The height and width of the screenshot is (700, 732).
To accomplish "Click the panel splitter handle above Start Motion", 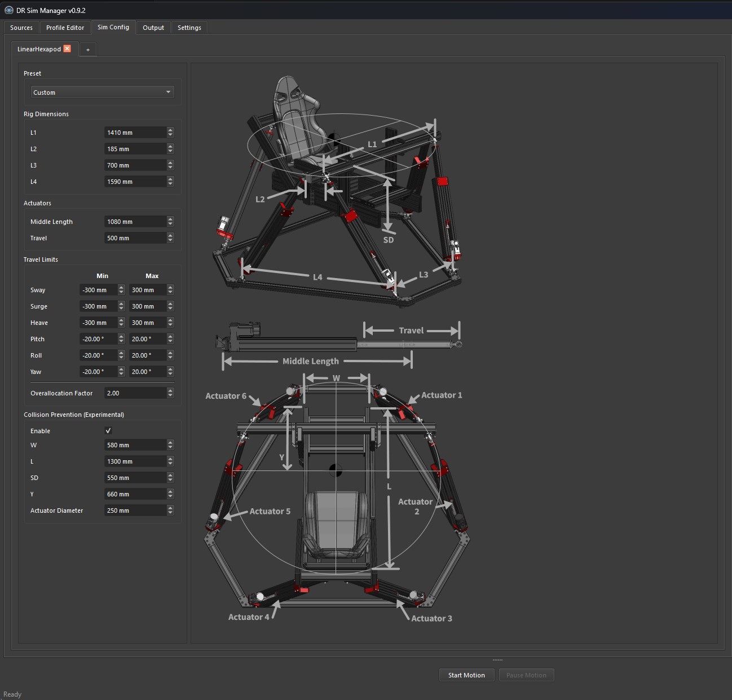I will 497,660.
